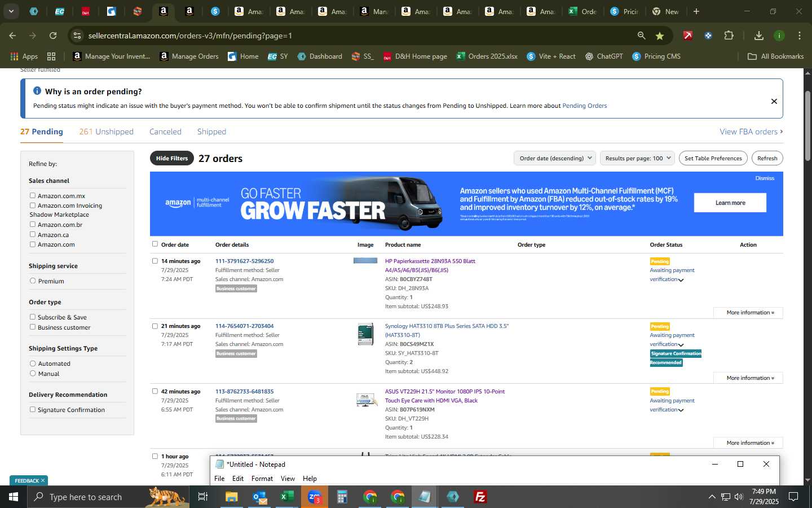Open Notepad's View menu

pyautogui.click(x=288, y=478)
